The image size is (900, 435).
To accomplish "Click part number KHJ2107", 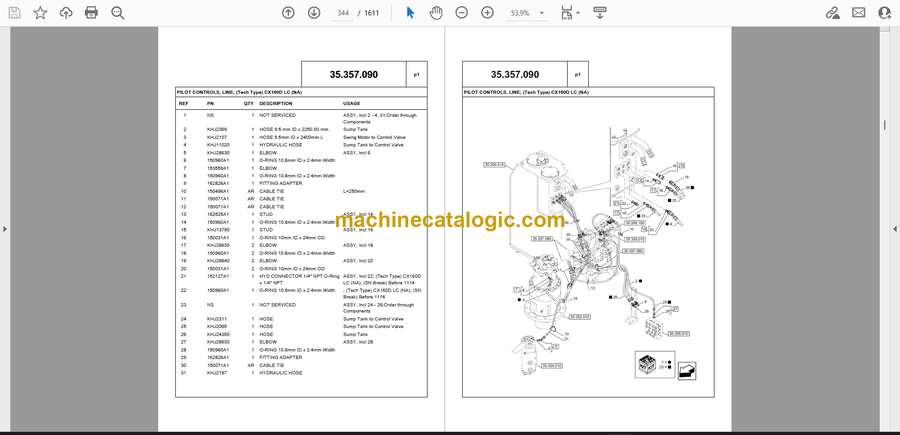I will click(216, 138).
